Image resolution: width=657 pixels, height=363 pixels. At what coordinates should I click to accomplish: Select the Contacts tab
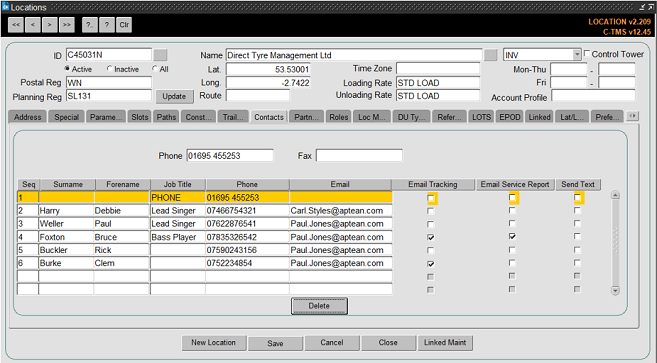269,117
